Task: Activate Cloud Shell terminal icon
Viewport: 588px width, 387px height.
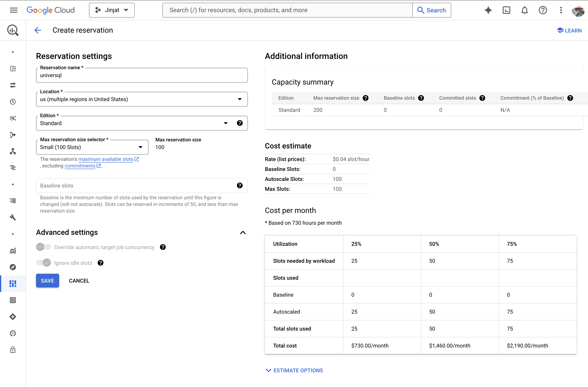Action: (x=506, y=10)
